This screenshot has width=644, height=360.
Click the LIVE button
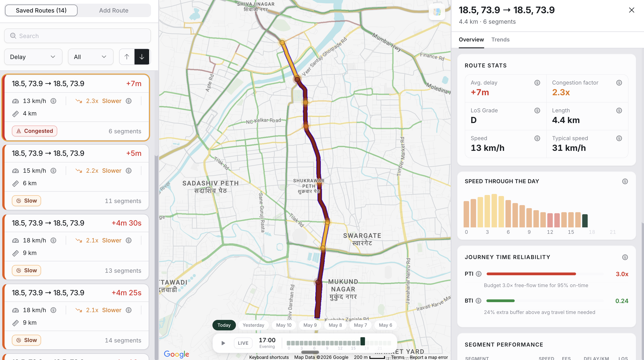(x=243, y=343)
